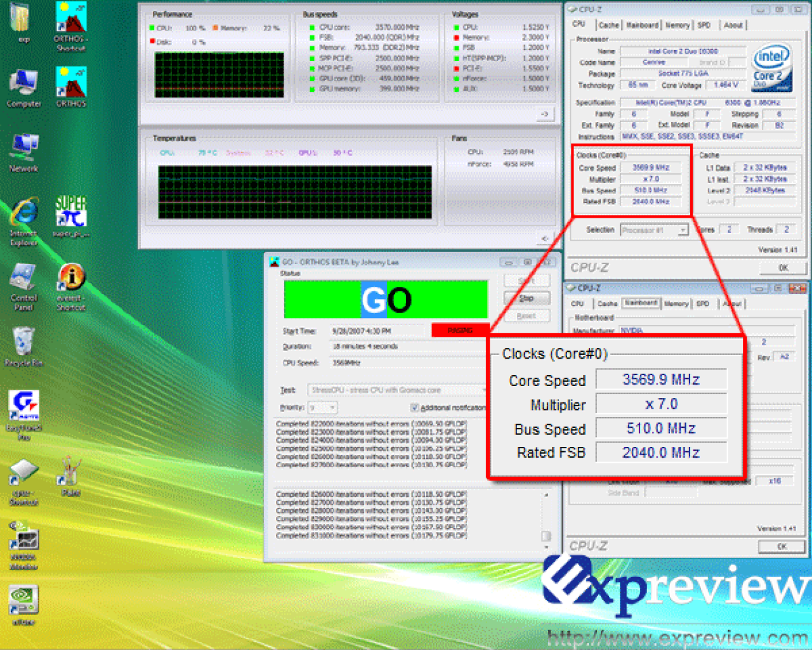Click the orange Memory legend square in Performance

pos(216,28)
